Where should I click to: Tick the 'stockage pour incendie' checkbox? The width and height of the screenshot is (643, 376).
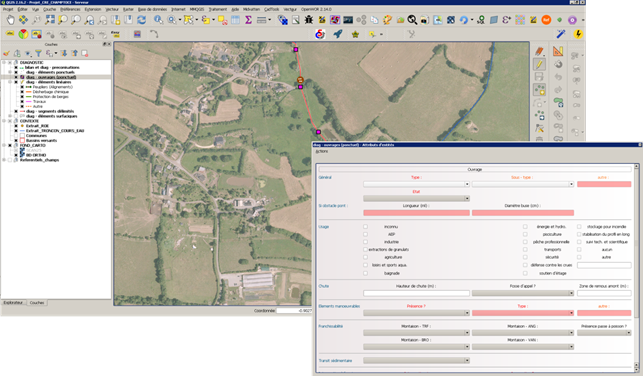pyautogui.click(x=579, y=226)
